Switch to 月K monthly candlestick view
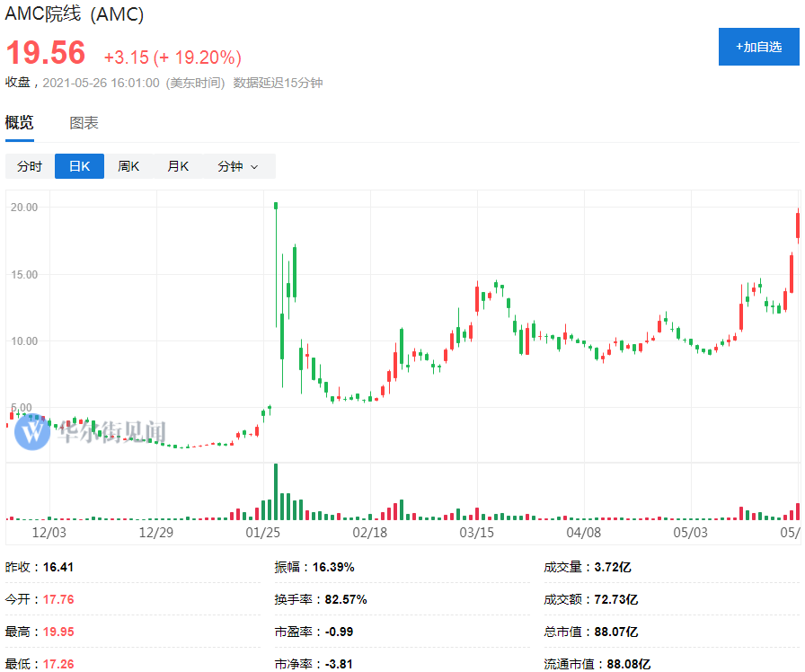805x672 pixels. pyautogui.click(x=178, y=166)
